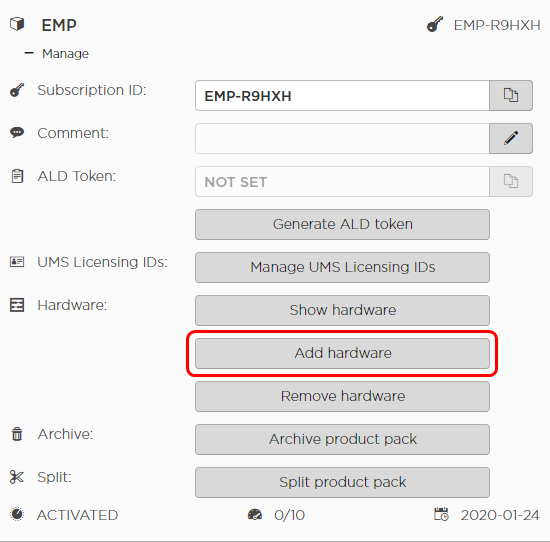Click the Add hardware button
The height and width of the screenshot is (542, 550).
tap(342, 353)
